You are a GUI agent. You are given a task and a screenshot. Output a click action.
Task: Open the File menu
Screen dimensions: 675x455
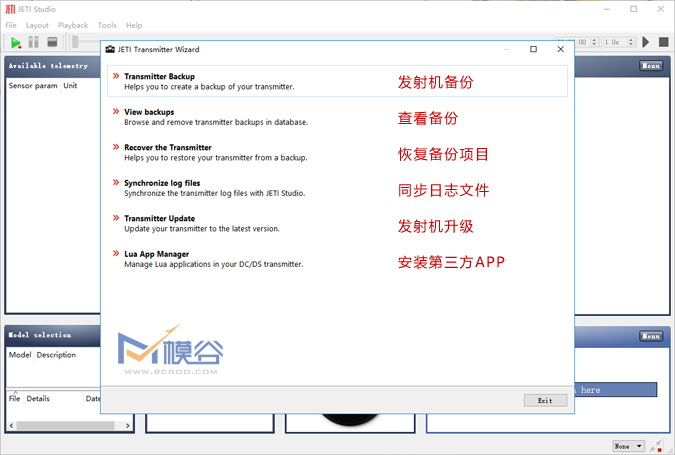[x=11, y=25]
